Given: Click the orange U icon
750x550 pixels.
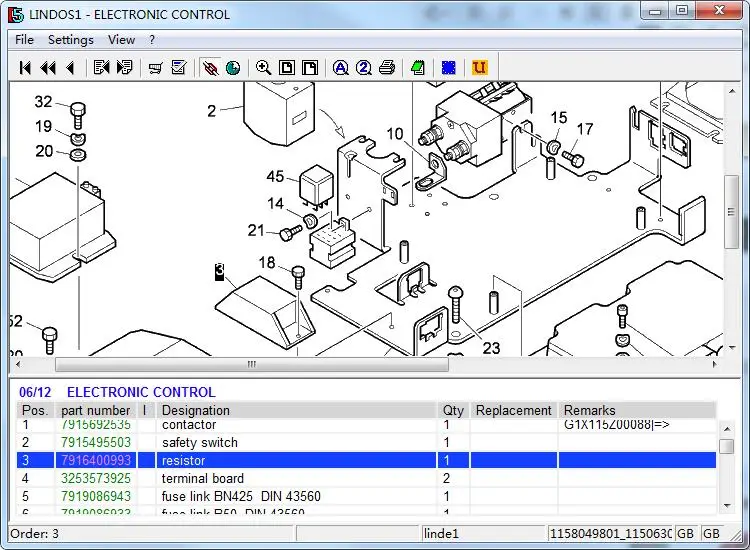Looking at the screenshot, I should tap(479, 67).
